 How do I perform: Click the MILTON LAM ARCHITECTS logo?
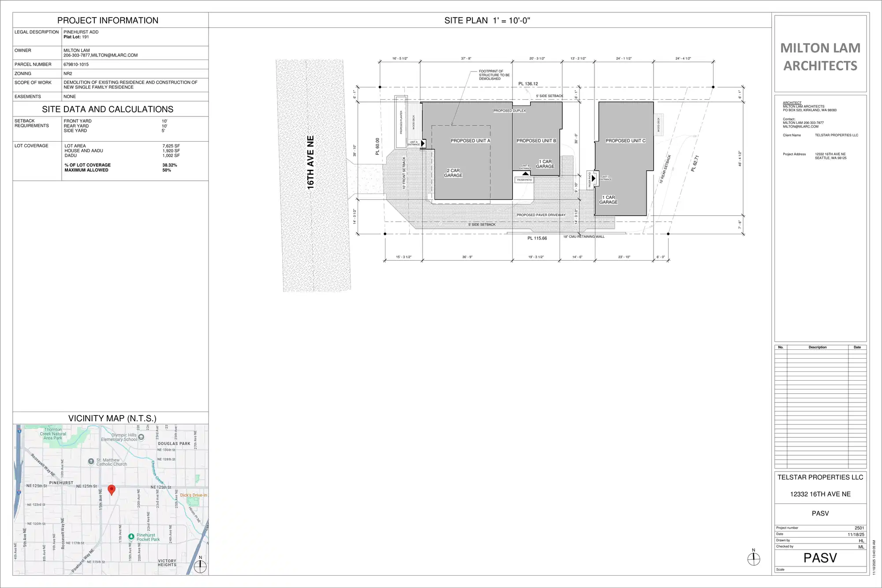click(x=820, y=56)
